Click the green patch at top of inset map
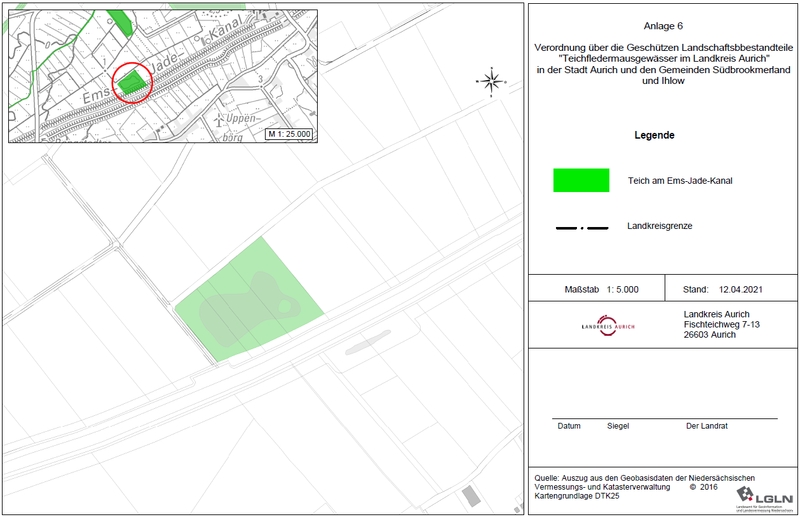The height and width of the screenshot is (517, 800). (119, 21)
